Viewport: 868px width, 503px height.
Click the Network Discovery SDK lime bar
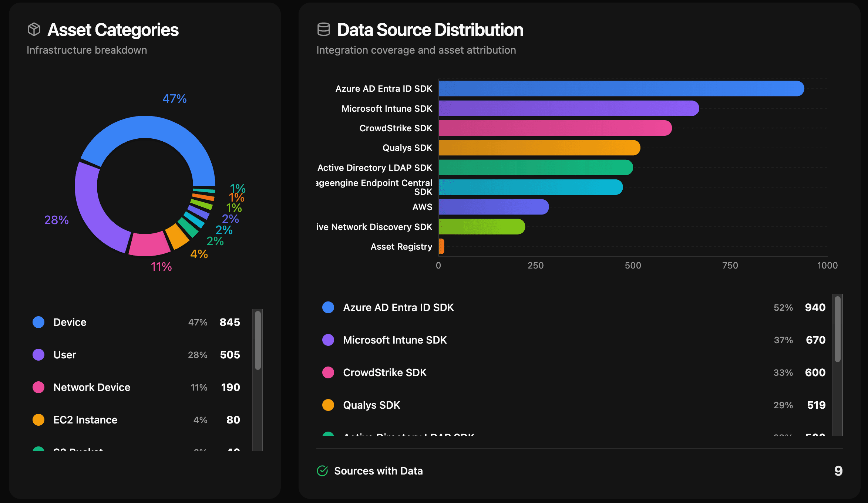(482, 227)
